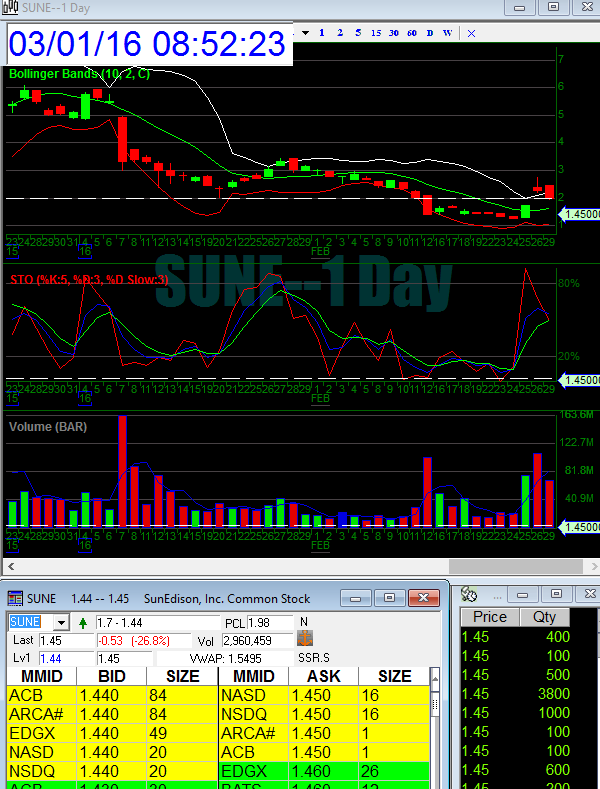This screenshot has width=600, height=789.
Task: Click the Level 2 window title icon
Action: [x=15, y=598]
